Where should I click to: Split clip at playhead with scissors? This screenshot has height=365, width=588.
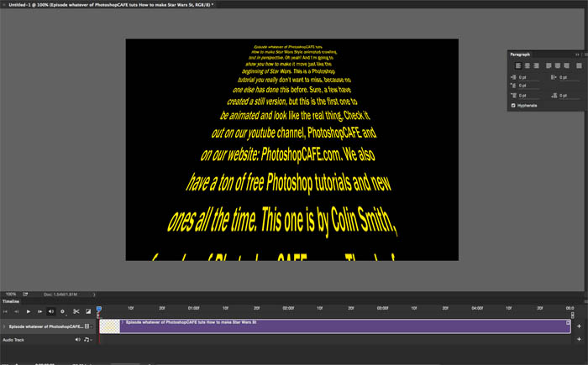tap(75, 311)
